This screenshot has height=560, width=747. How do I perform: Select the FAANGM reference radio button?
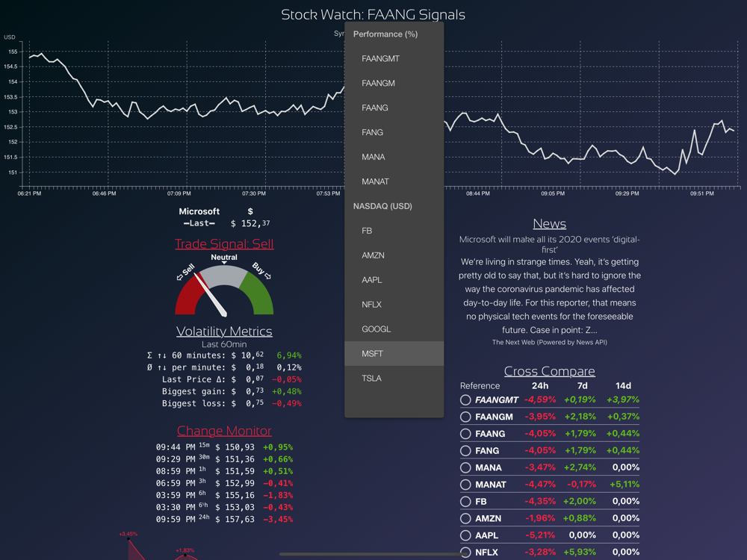point(465,417)
